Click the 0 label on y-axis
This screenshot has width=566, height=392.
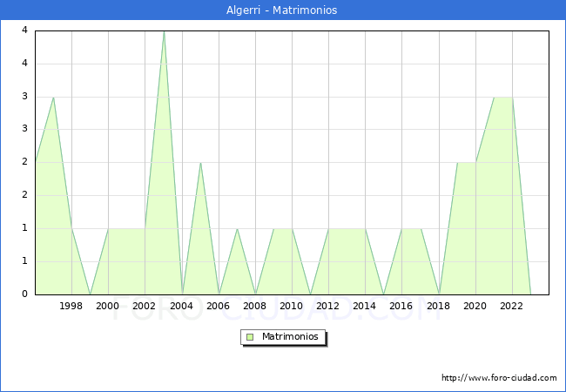click(x=25, y=294)
